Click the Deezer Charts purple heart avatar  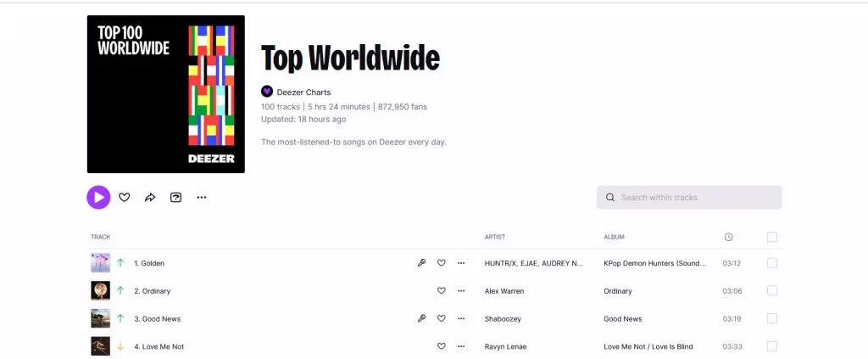click(267, 92)
